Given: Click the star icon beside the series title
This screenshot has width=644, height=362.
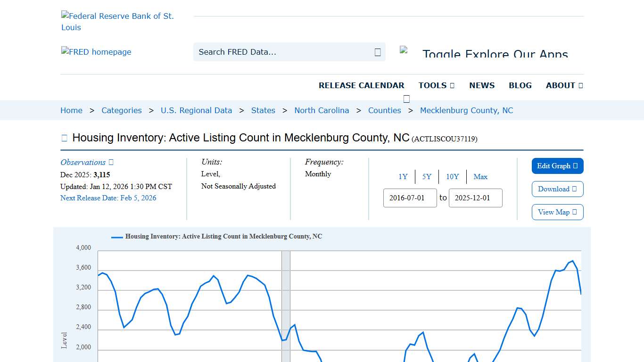Looking at the screenshot, I should 64,138.
